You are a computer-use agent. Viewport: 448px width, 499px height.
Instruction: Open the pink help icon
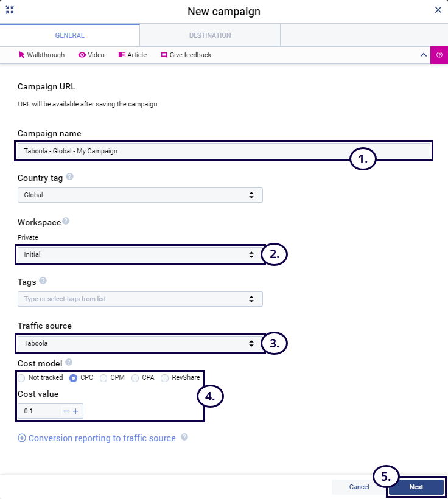439,55
